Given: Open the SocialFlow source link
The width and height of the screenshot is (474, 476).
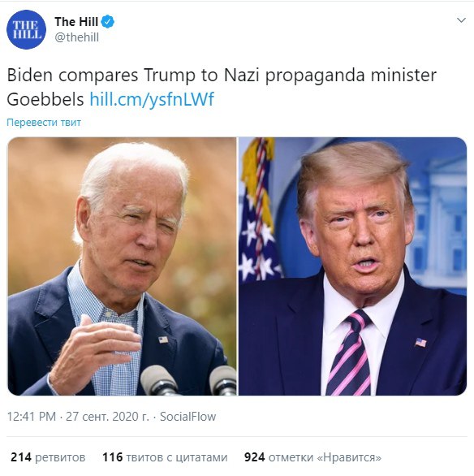Looking at the screenshot, I should click(187, 417).
